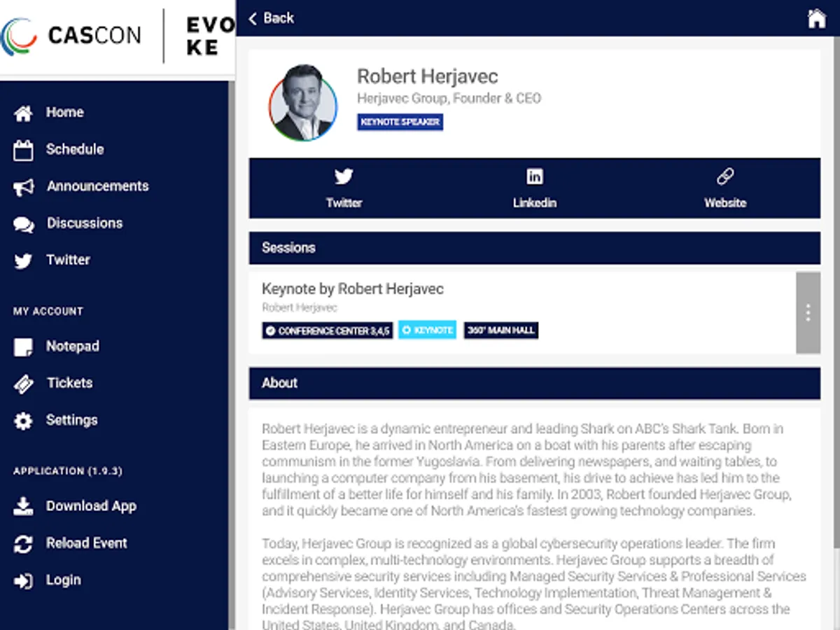Click the Login arrow icon
Viewport: 840px width, 630px height.
point(23,581)
